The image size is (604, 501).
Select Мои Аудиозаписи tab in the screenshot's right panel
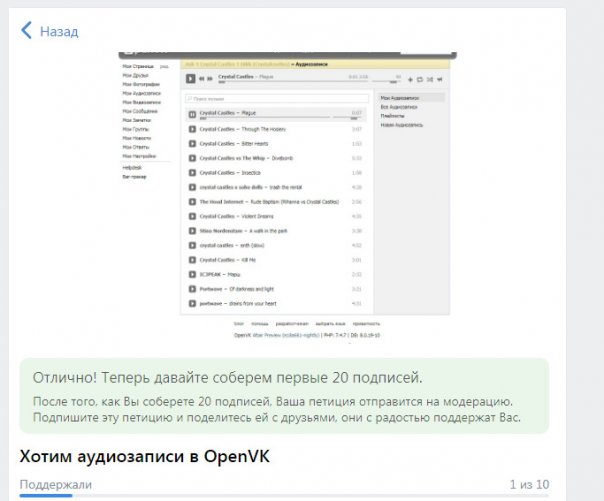pos(411,98)
